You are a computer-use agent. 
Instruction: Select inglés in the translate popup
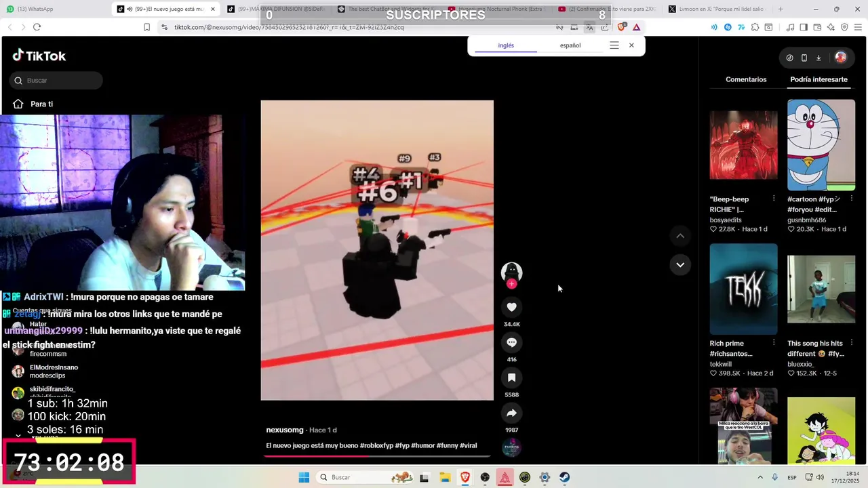point(506,45)
